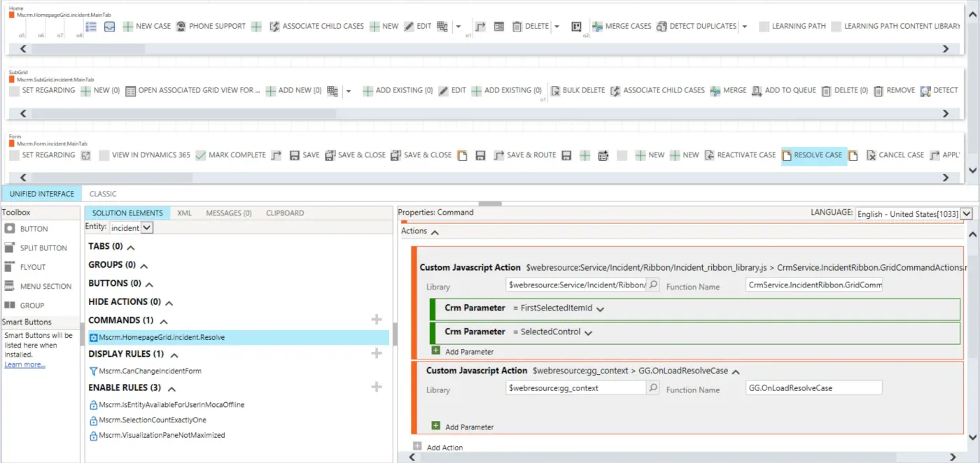This screenshot has height=463, width=980.
Task: Select EDIT button in Home ribbon
Action: [x=418, y=27]
